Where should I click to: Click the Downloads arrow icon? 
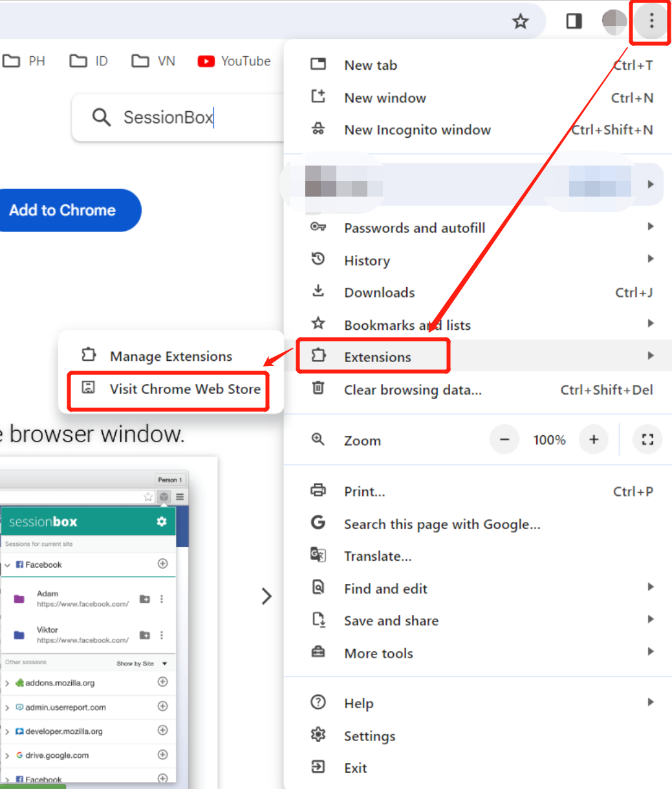[318, 290]
